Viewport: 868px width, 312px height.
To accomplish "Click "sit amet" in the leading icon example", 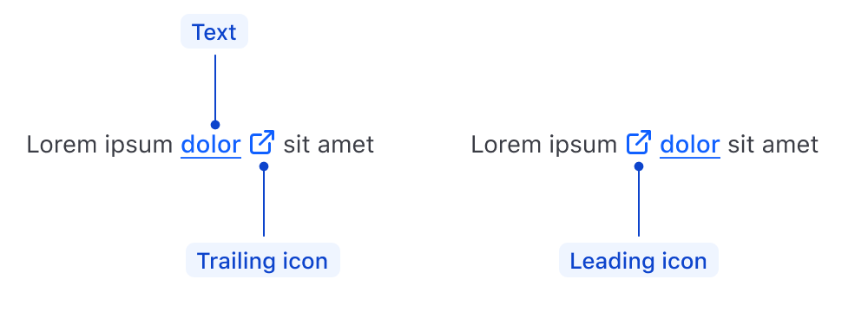I will [x=773, y=145].
